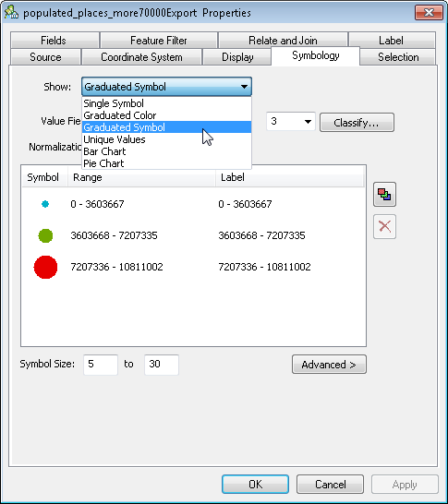
Task: Click the large red point symbol
Action: (x=45, y=267)
